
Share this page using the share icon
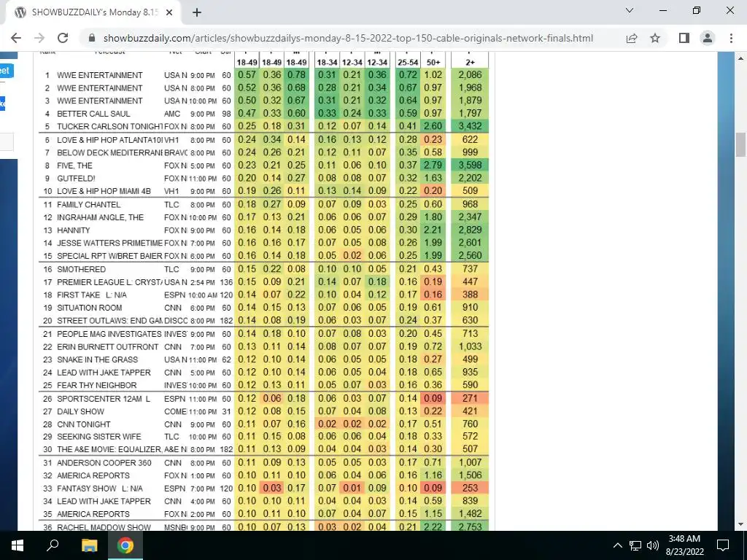pos(632,38)
